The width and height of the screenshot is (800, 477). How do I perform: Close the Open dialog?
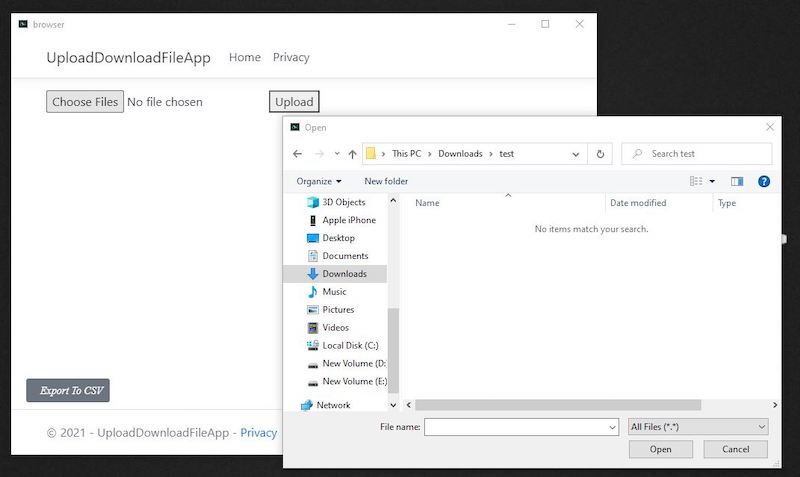tap(770, 127)
